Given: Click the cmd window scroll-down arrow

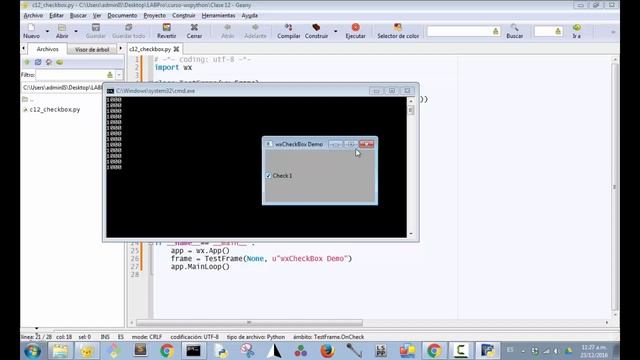Looking at the screenshot, I should click(411, 233).
